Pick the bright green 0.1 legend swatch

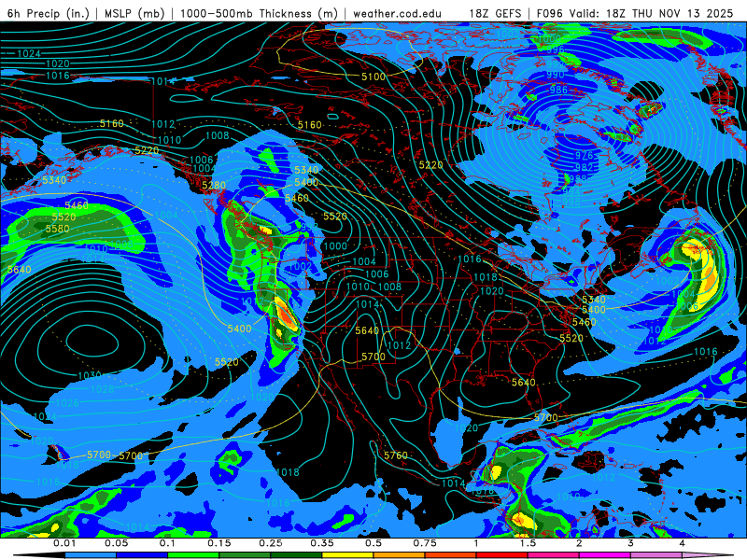point(193,555)
